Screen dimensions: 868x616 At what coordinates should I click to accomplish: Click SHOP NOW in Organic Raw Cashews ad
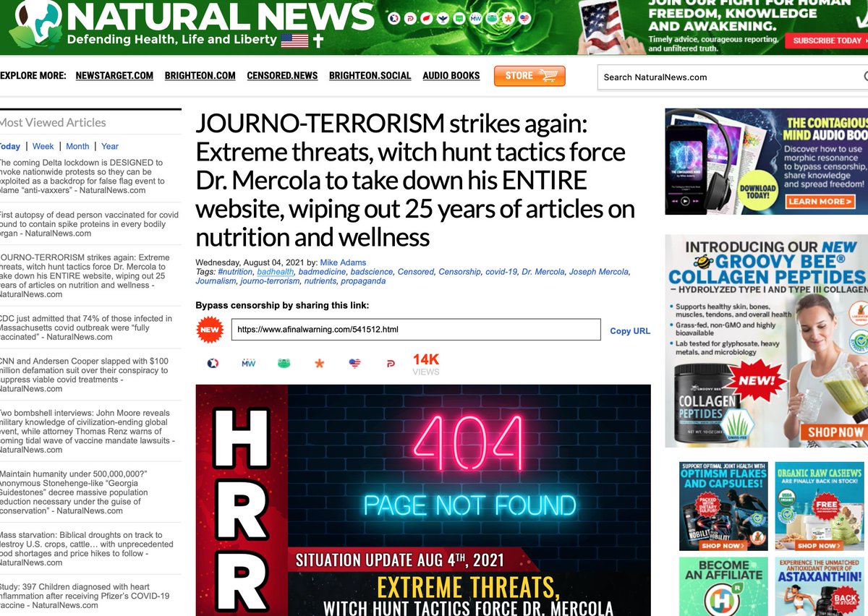(x=818, y=546)
